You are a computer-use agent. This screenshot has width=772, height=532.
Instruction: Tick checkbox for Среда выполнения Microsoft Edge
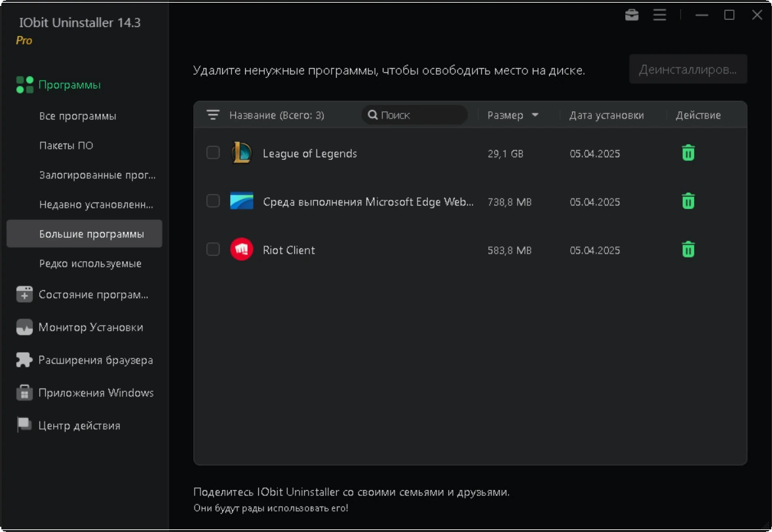(x=213, y=200)
